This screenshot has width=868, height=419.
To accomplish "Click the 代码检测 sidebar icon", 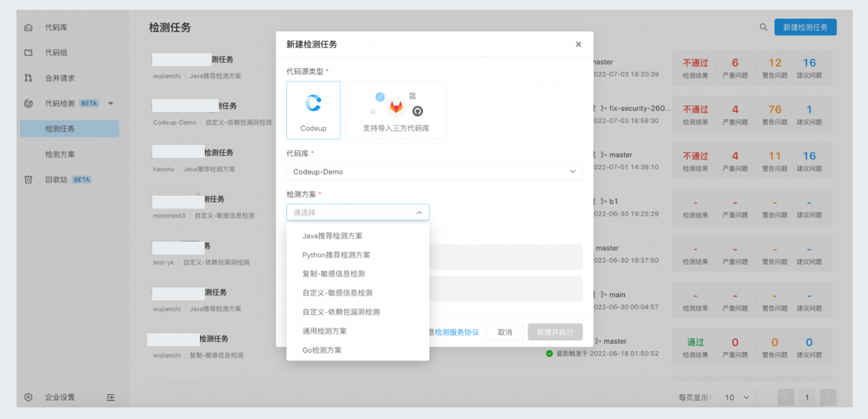I will [x=29, y=103].
